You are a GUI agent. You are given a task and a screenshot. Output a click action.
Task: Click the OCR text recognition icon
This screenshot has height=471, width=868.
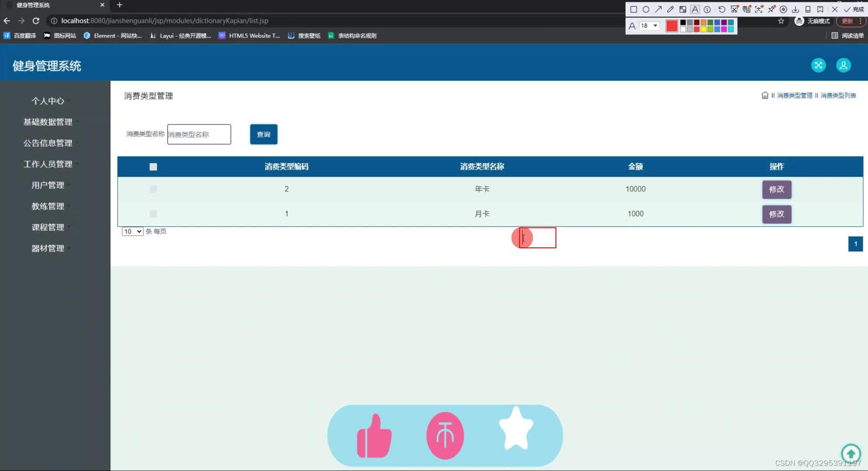point(759,9)
